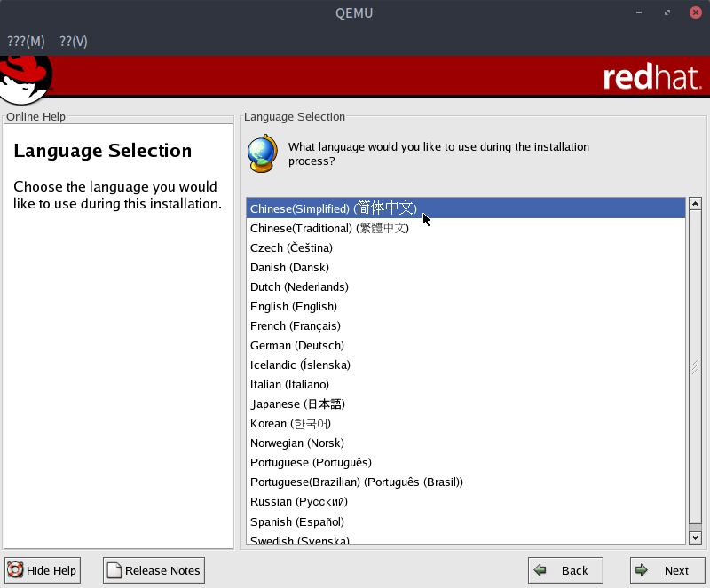Select French (Français) language
Viewport: 710px width, 588px height.
[x=296, y=325]
